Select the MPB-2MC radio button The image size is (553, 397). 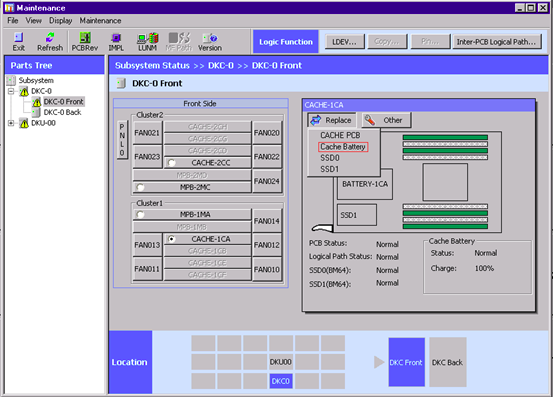[x=140, y=187]
